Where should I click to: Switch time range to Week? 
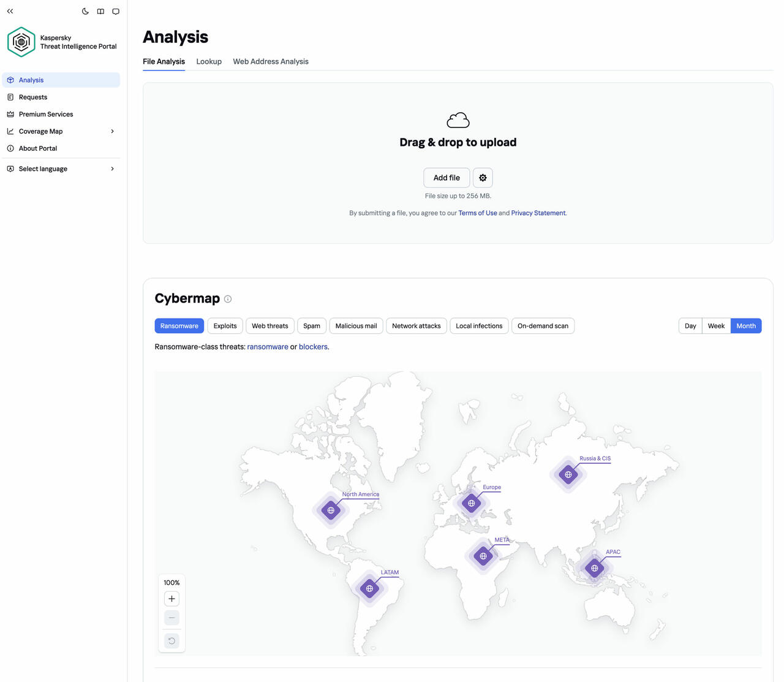tap(716, 326)
